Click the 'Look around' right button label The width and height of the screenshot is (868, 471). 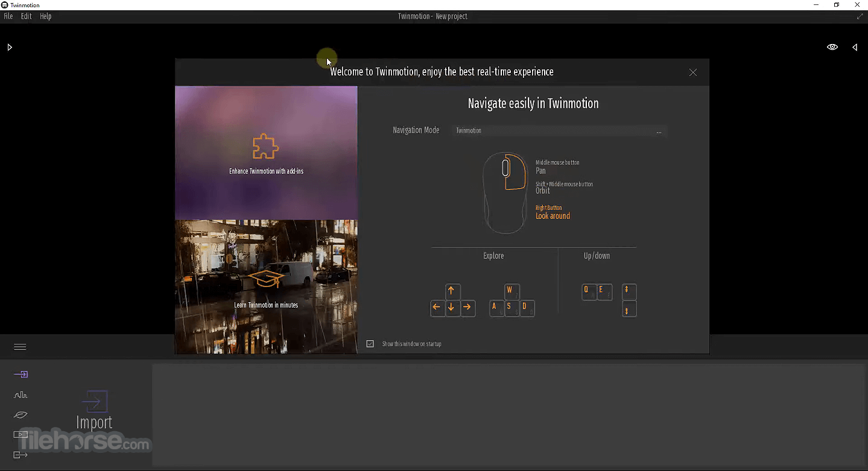pyautogui.click(x=553, y=216)
